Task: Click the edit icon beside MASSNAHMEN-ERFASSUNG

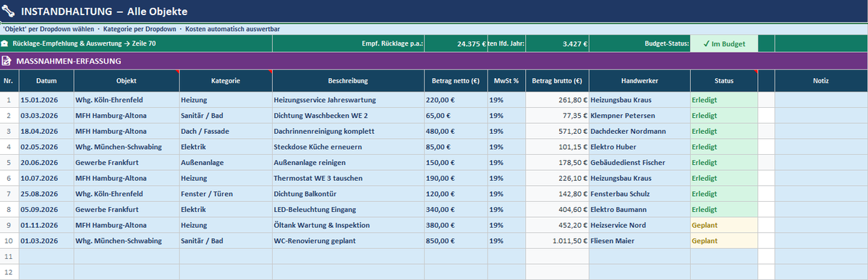Action: click(7, 61)
